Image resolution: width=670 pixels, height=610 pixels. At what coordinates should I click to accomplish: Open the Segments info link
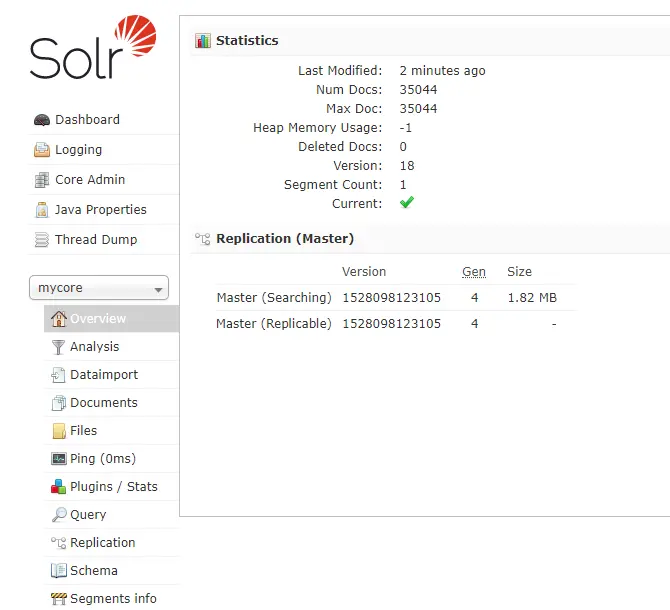(113, 599)
